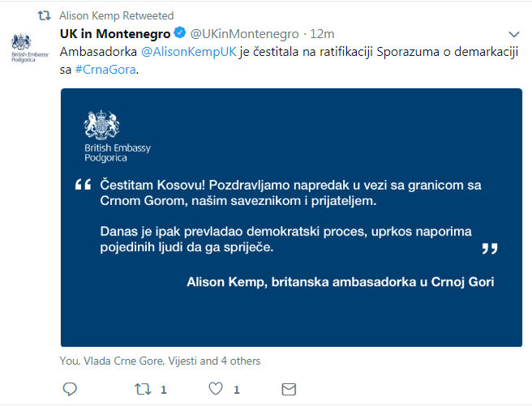This screenshot has height=406, width=532.
Task: Click the crest logo inside quote image
Action: [x=102, y=125]
